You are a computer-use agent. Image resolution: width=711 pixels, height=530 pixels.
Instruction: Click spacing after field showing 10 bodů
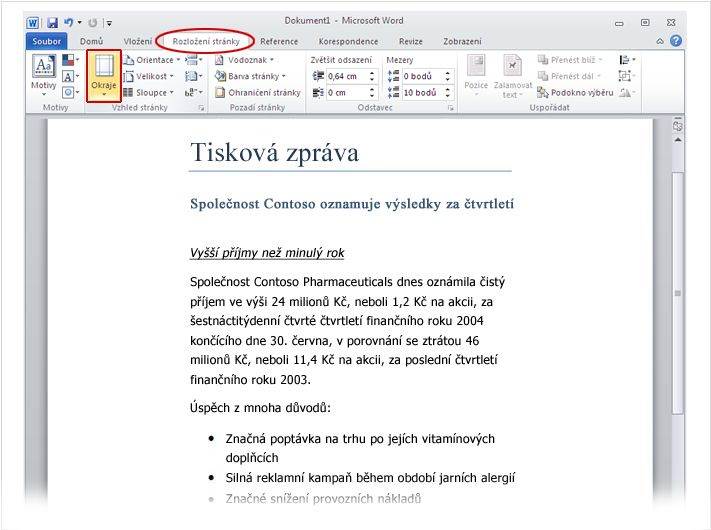pos(423,92)
